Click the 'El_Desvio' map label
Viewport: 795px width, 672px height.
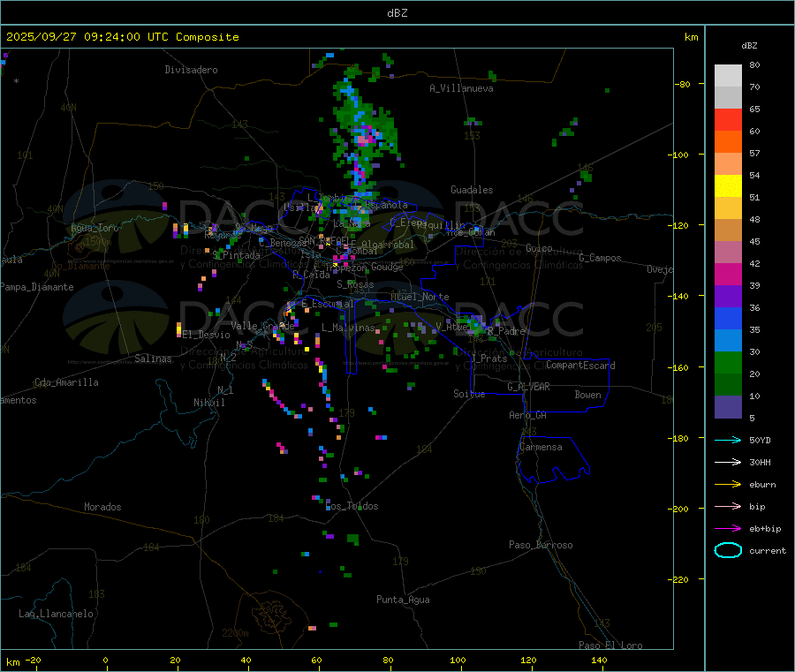coord(207,335)
